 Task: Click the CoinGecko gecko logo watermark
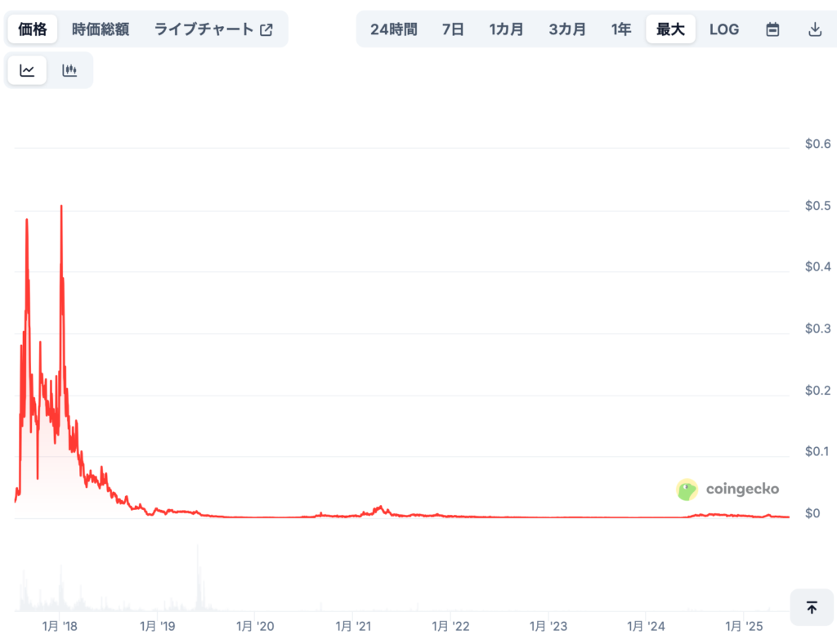687,490
